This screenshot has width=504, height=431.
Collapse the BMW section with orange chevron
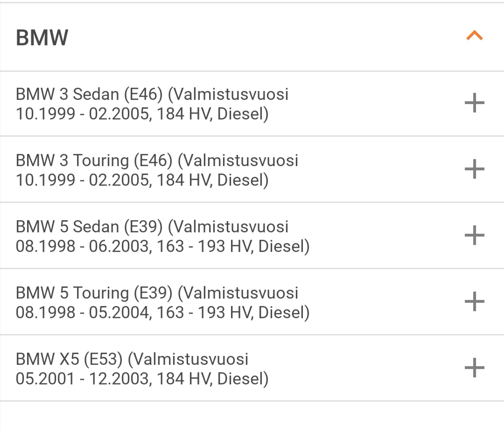pyautogui.click(x=475, y=35)
